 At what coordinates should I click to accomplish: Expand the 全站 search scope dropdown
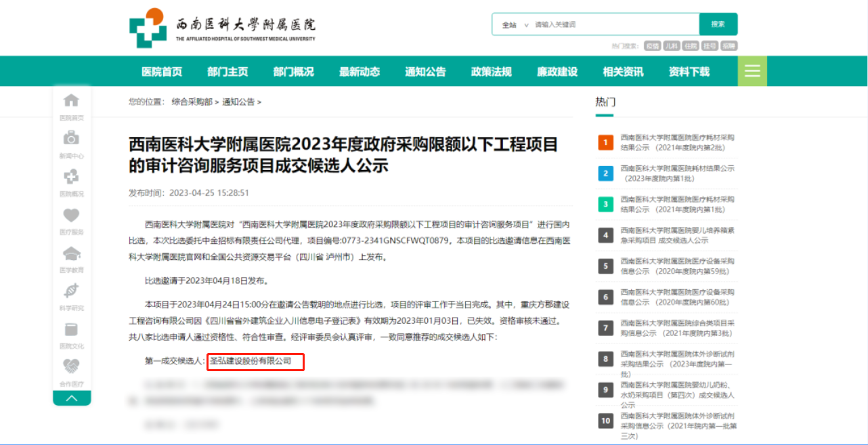tap(515, 24)
